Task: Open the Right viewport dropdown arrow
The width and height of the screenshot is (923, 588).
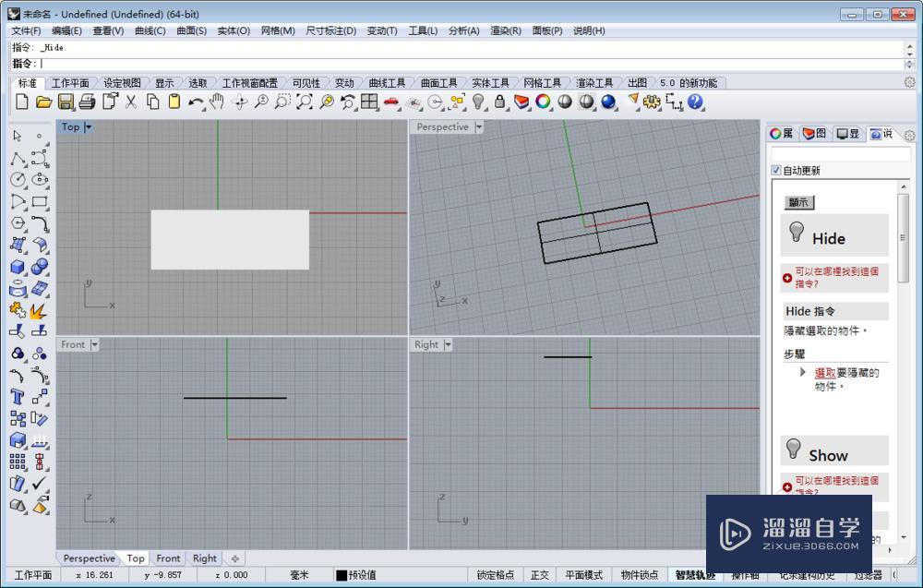Action: 448,345
